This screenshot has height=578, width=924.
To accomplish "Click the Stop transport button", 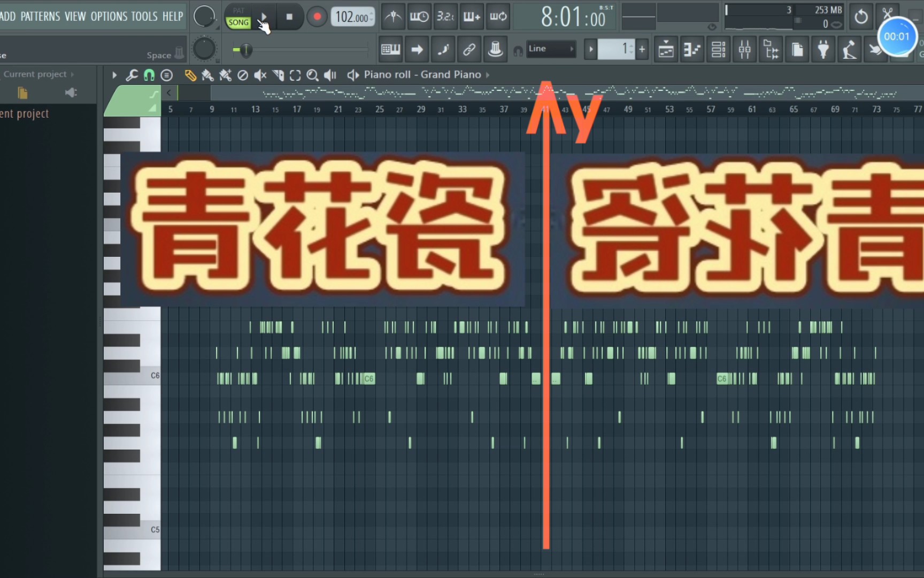I will (x=289, y=17).
